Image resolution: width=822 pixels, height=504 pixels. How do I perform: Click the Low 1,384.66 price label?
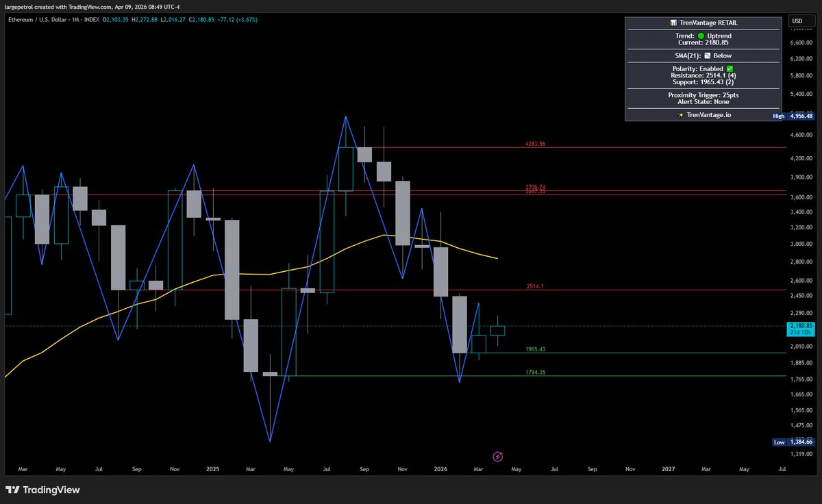click(x=792, y=442)
